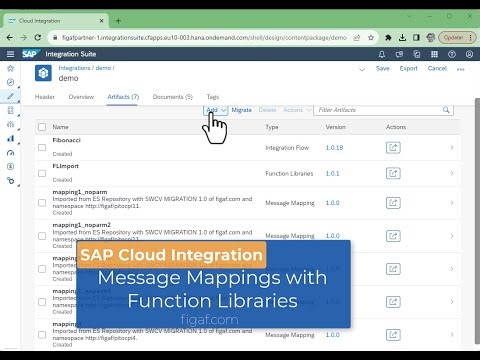Open Settings icon at sidebar bottom
The width and height of the screenshot is (480, 360).
pos(11,181)
